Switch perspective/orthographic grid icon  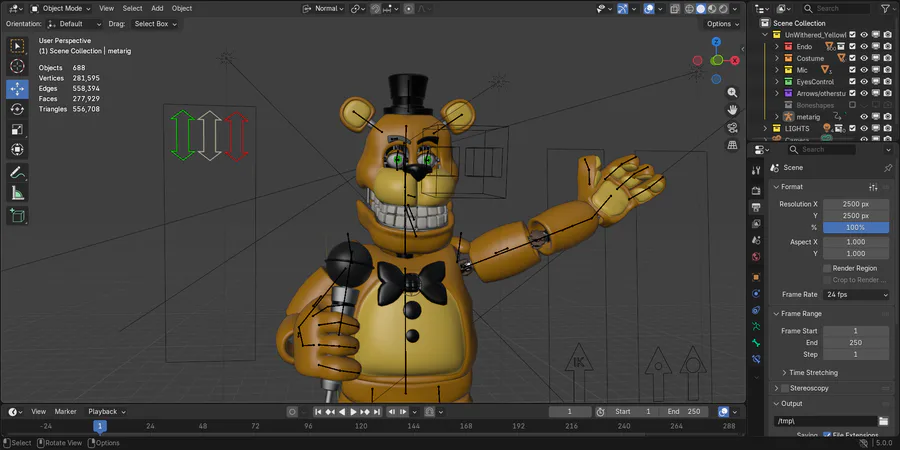[x=732, y=145]
